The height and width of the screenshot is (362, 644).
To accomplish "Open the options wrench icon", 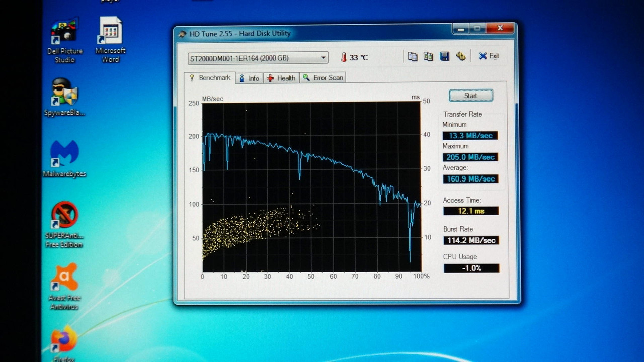I will tap(460, 56).
